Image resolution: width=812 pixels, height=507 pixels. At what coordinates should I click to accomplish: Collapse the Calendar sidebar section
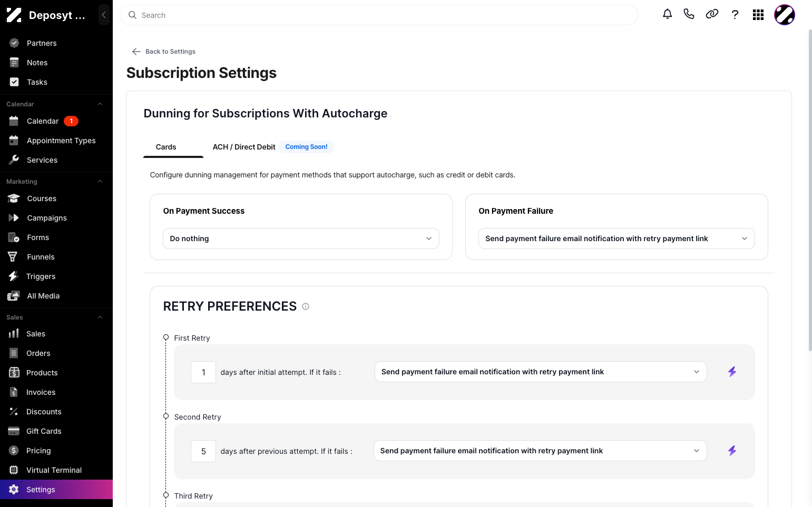pyautogui.click(x=100, y=104)
